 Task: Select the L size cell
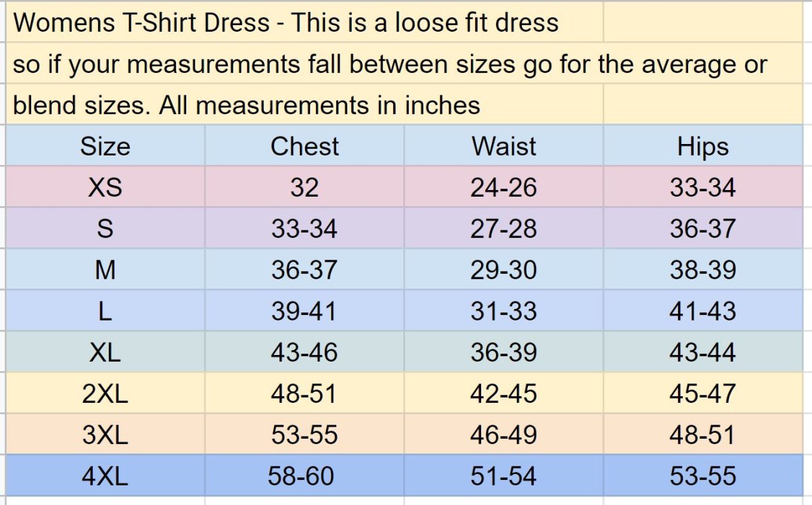coord(105,311)
